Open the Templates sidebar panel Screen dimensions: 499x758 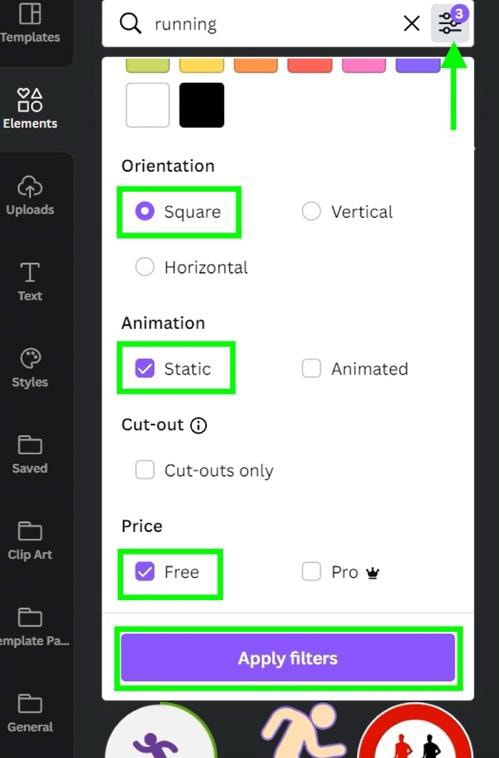pos(30,23)
